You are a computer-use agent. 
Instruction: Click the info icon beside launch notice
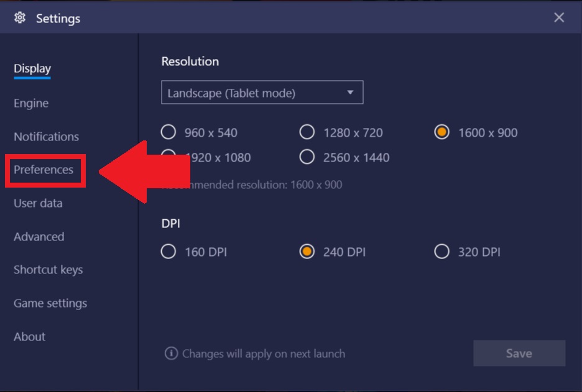click(171, 353)
